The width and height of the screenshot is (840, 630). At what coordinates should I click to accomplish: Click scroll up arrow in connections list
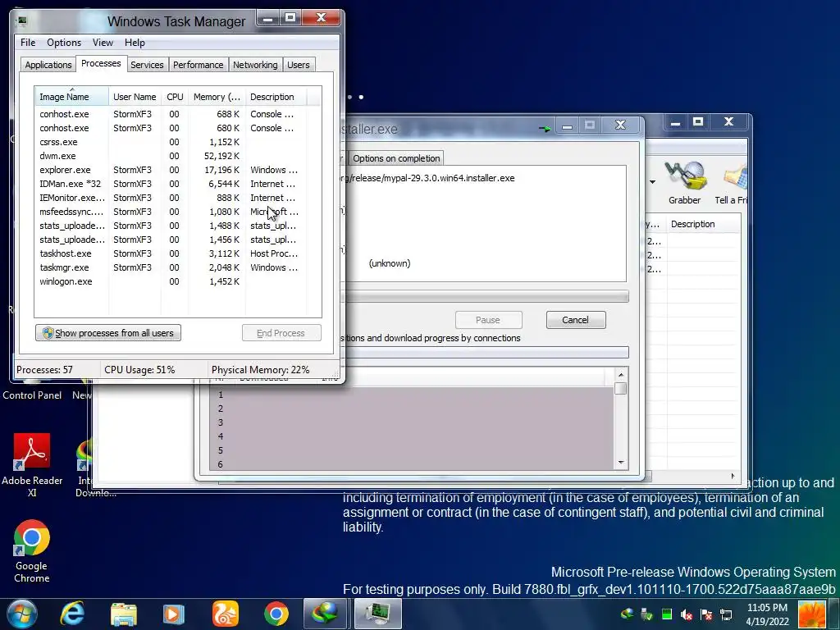point(621,374)
